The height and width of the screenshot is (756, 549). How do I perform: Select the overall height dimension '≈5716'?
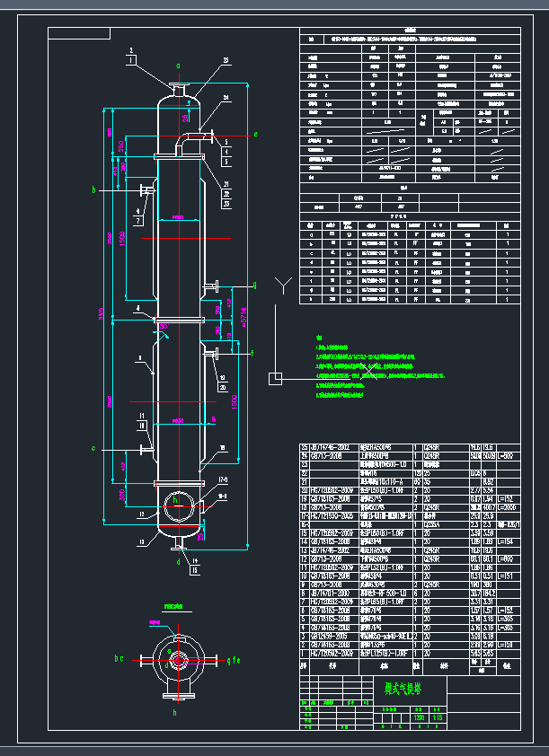point(244,318)
